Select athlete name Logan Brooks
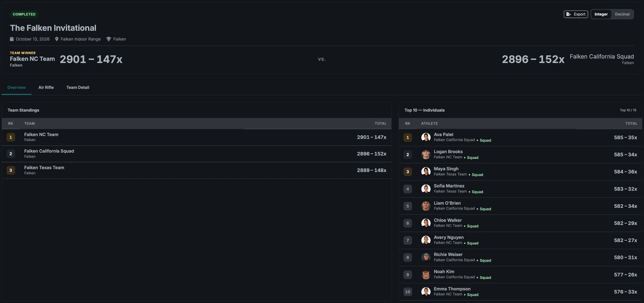This screenshot has height=303, width=644. [x=448, y=152]
